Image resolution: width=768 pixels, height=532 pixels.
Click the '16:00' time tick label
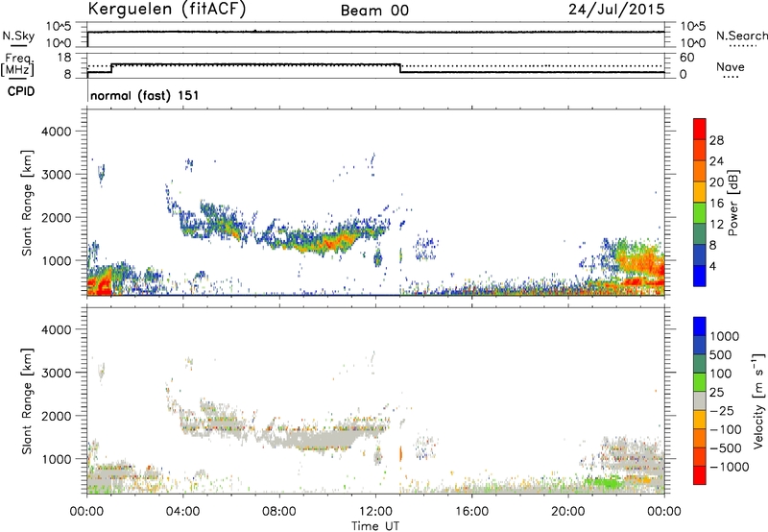[471, 512]
